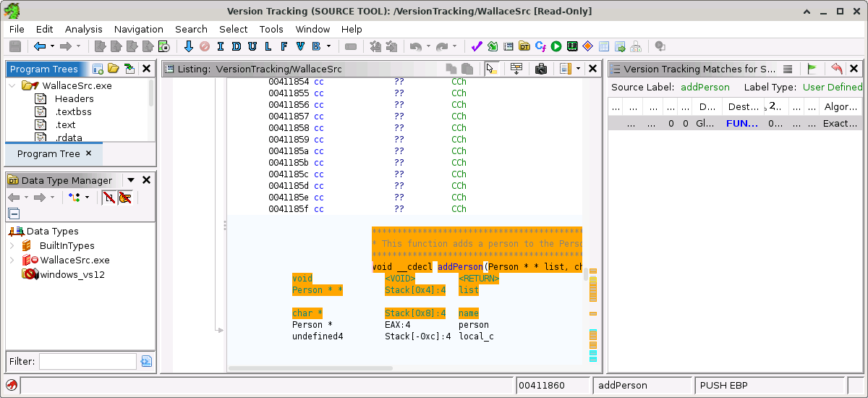Viewport: 868px width, 398px height.
Task: Select the Program Tree tab
Action: coord(48,154)
